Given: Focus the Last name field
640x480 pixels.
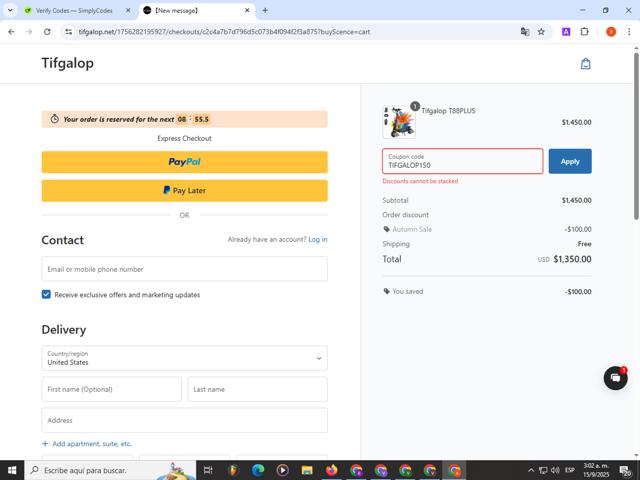Looking at the screenshot, I should (x=258, y=389).
